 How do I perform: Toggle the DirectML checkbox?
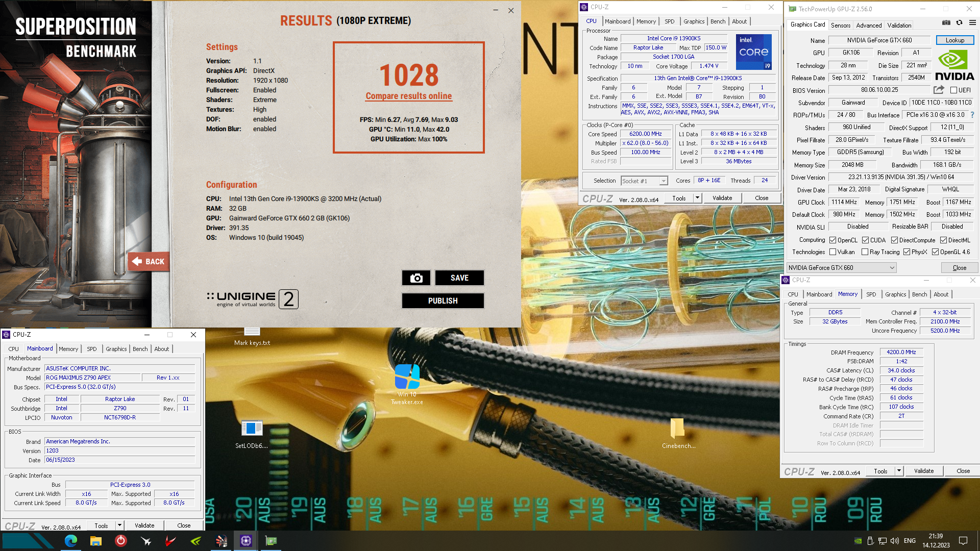coord(943,240)
